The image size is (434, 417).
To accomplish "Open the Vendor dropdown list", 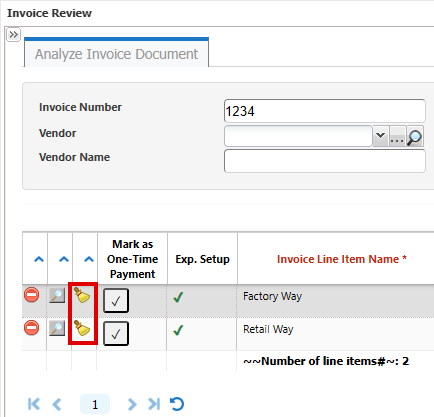I will (380, 136).
